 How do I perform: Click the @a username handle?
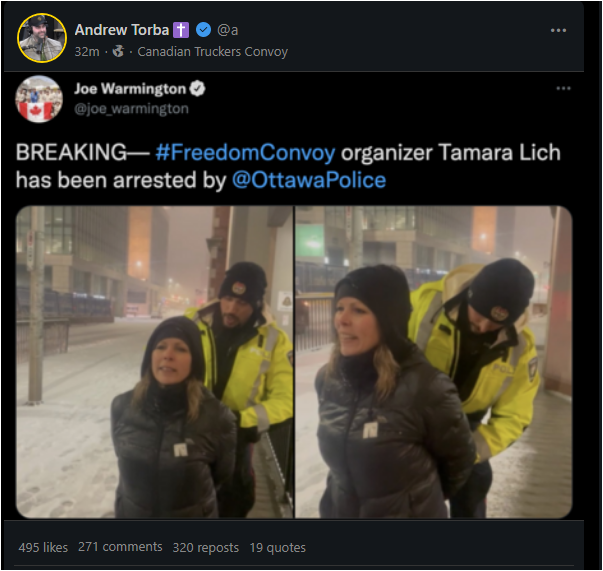[x=227, y=30]
